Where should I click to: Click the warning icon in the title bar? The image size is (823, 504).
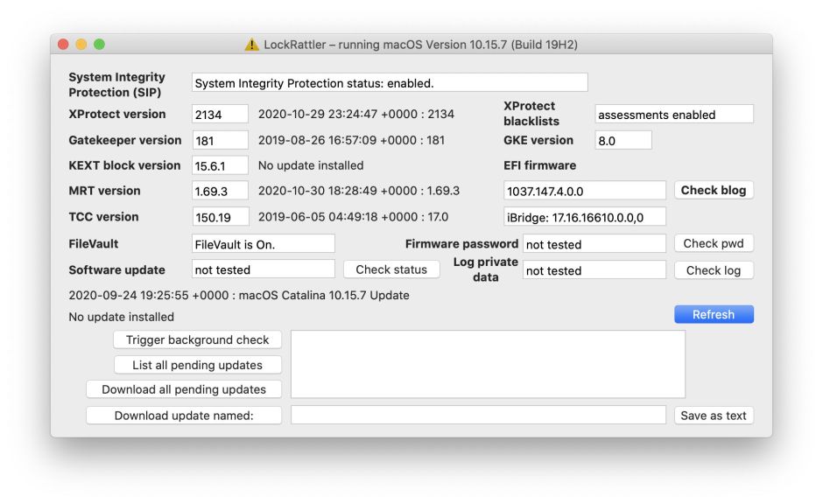252,45
